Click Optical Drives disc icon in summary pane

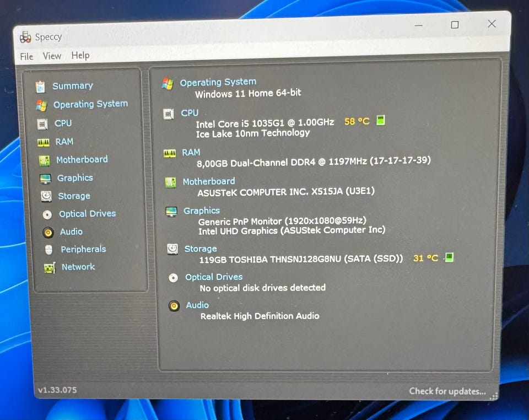[x=174, y=278]
